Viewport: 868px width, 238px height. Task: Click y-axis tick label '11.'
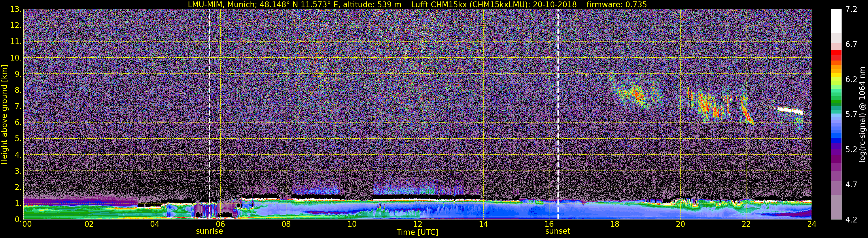click(x=16, y=41)
